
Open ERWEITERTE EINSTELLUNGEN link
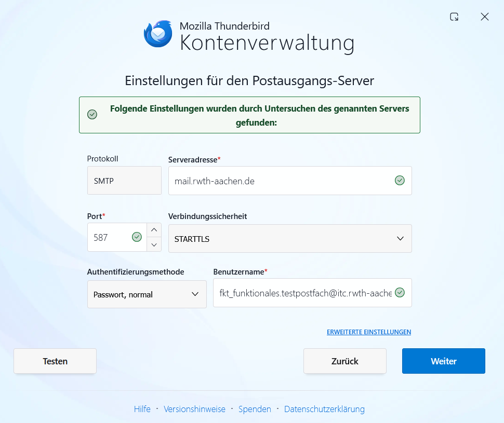point(369,332)
